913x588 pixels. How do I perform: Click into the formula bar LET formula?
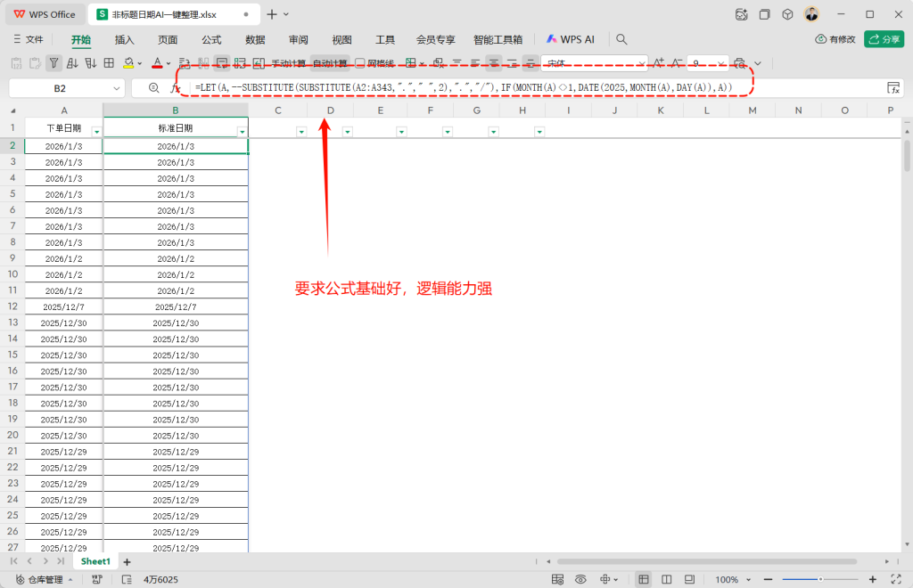click(x=464, y=87)
